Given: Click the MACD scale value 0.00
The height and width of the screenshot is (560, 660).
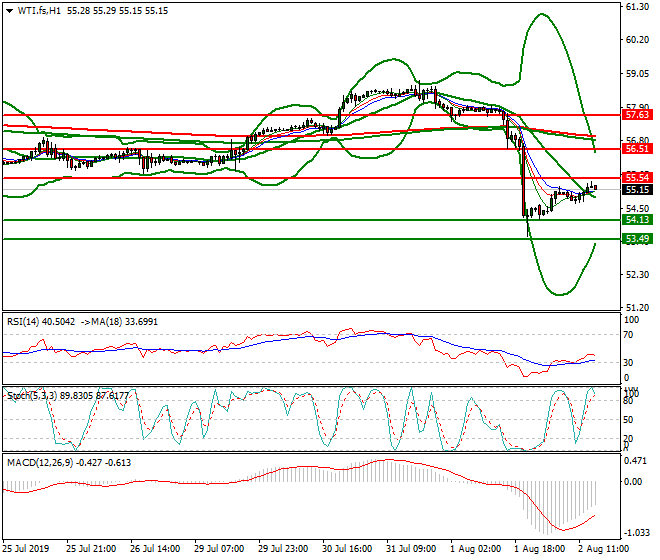Looking at the screenshot, I should [633, 481].
